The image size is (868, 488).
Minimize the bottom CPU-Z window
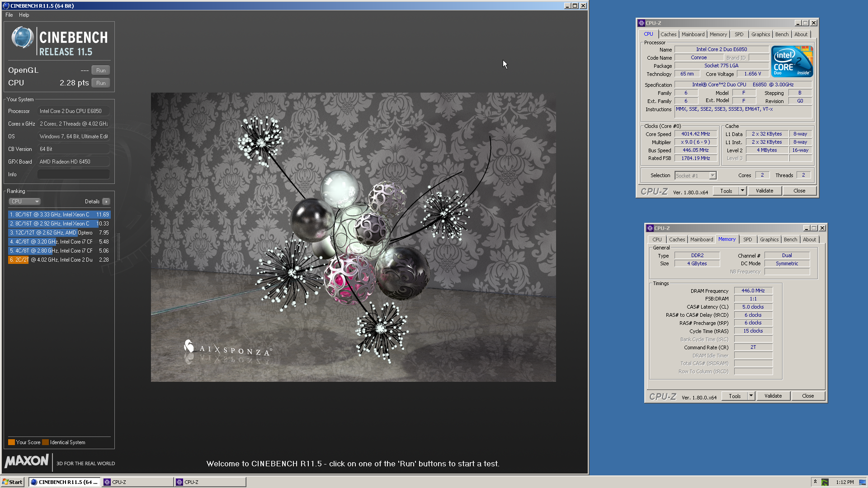807,228
